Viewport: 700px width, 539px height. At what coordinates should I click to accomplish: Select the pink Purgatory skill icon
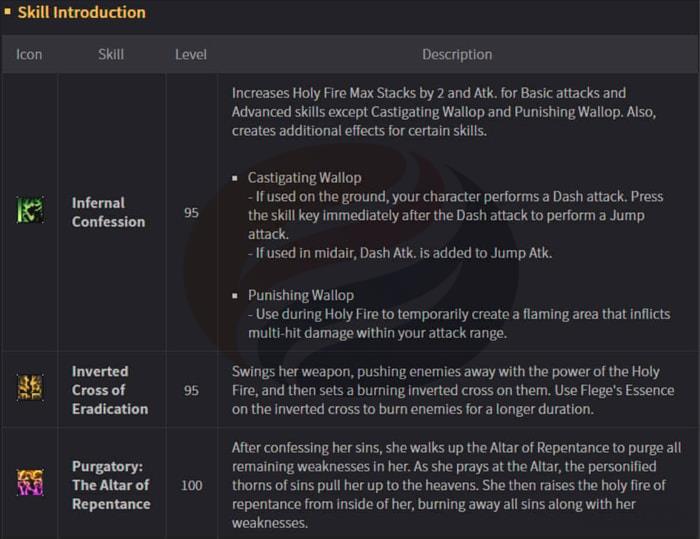(x=30, y=484)
